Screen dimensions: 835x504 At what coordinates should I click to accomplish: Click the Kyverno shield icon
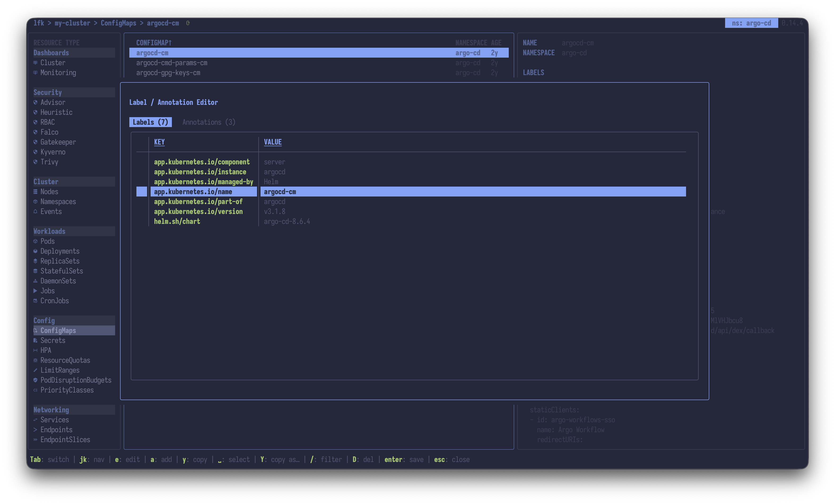35,152
